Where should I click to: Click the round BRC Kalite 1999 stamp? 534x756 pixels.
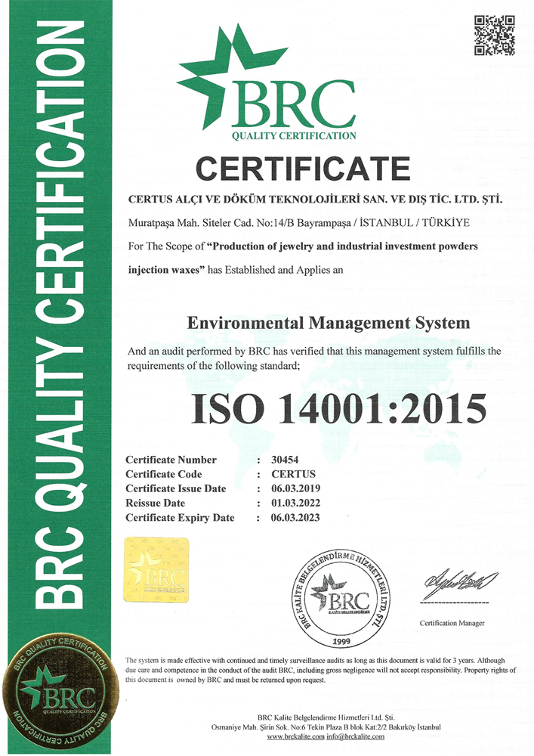341,597
